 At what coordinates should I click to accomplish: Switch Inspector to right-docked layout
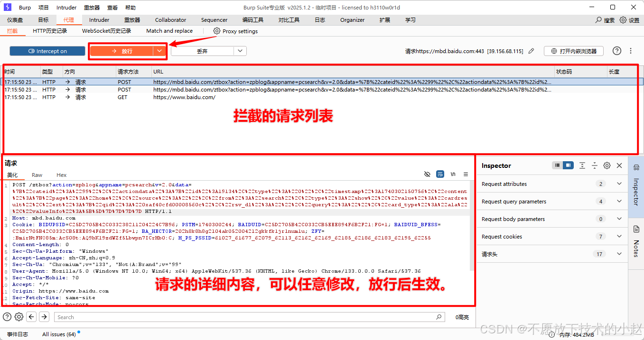pyautogui.click(x=568, y=165)
